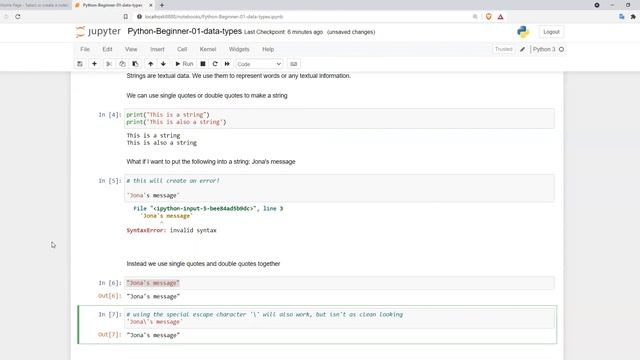Click the translate icon beside the extensions icon
The width and height of the screenshot is (640, 360).
tap(622, 17)
